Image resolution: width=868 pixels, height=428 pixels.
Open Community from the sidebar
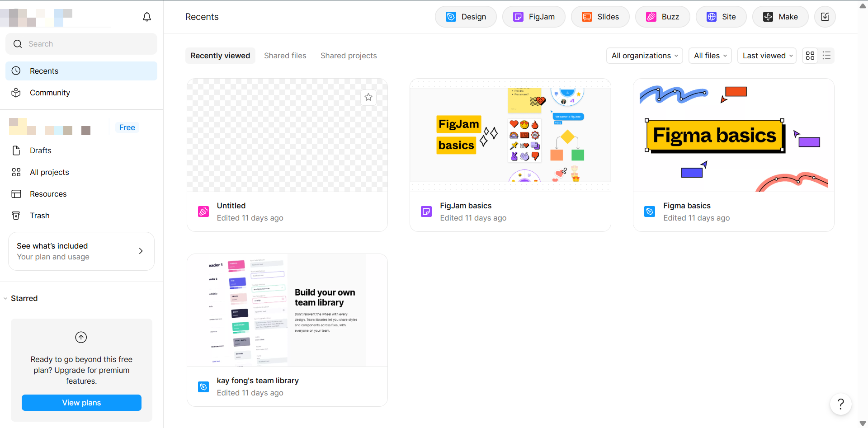pos(81,93)
